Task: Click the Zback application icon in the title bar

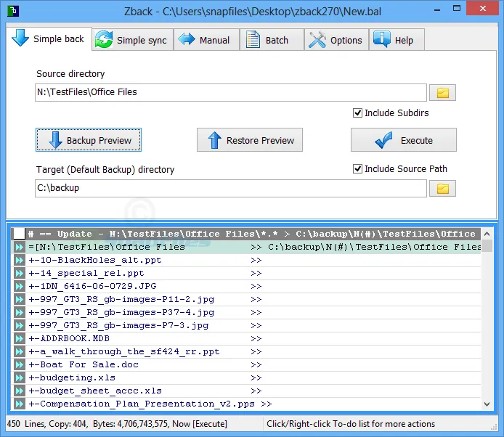Action: (x=13, y=11)
